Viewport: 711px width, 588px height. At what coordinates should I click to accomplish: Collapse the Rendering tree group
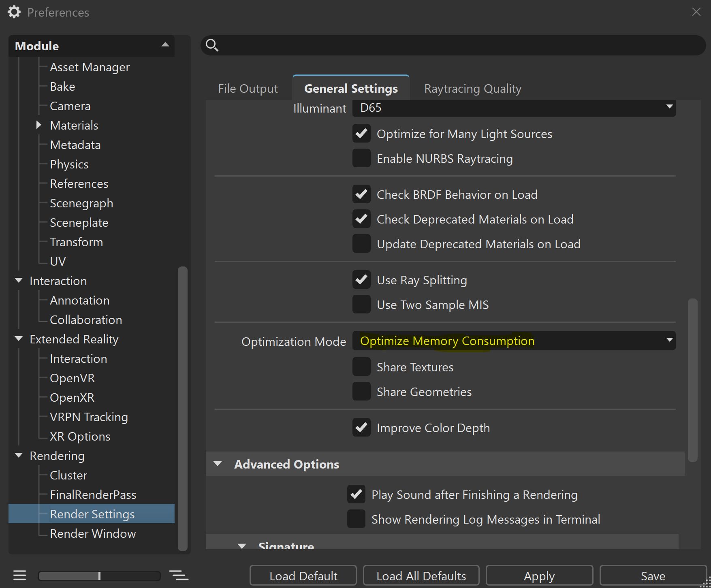coord(19,455)
